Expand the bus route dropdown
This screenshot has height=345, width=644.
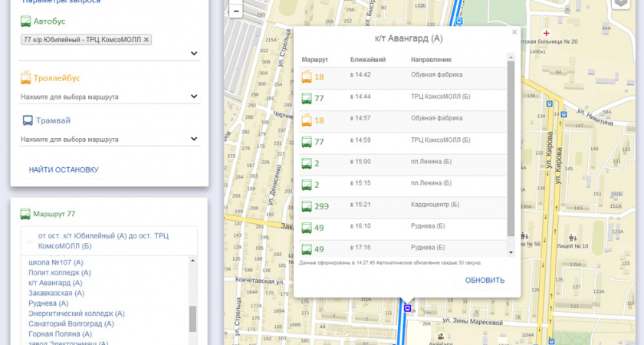194,54
